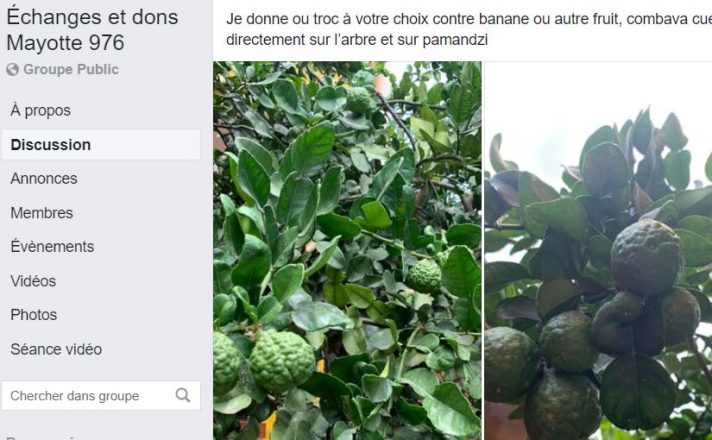Viewport: 712px width, 440px height.
Task: Open the left combava tree photo
Action: coord(347,251)
